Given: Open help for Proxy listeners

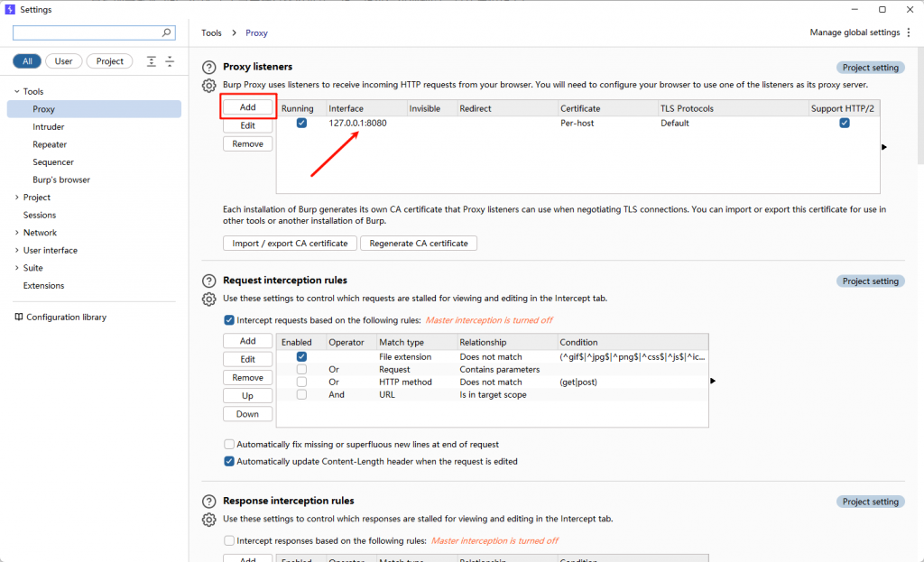Looking at the screenshot, I should pyautogui.click(x=209, y=67).
